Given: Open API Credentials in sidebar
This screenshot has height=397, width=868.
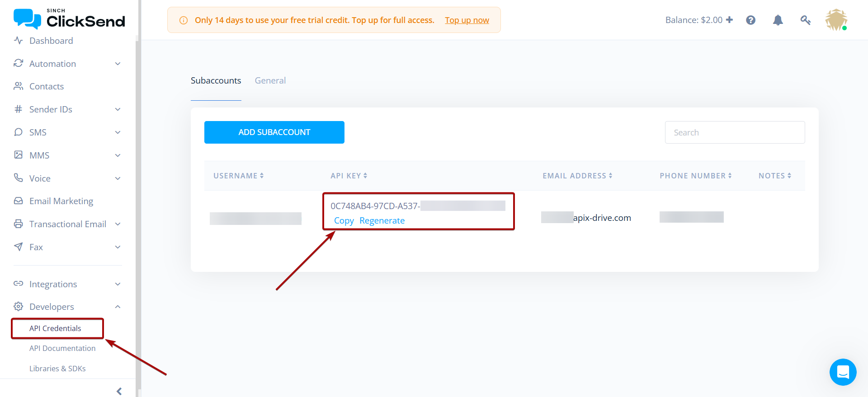Looking at the screenshot, I should 55,328.
